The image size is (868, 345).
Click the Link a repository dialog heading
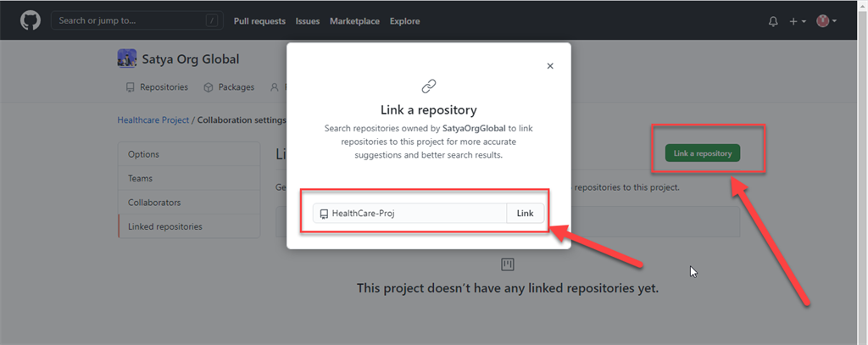click(428, 109)
